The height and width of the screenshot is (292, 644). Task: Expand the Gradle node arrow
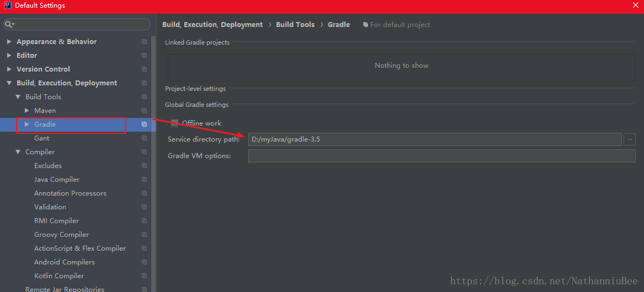click(x=26, y=125)
